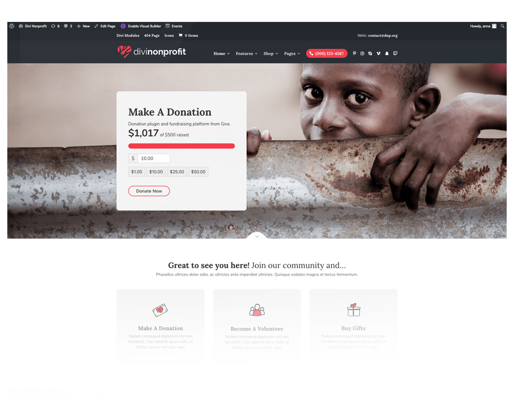Open the Snapchat social icon
The image size is (514, 420).
coord(387,53)
